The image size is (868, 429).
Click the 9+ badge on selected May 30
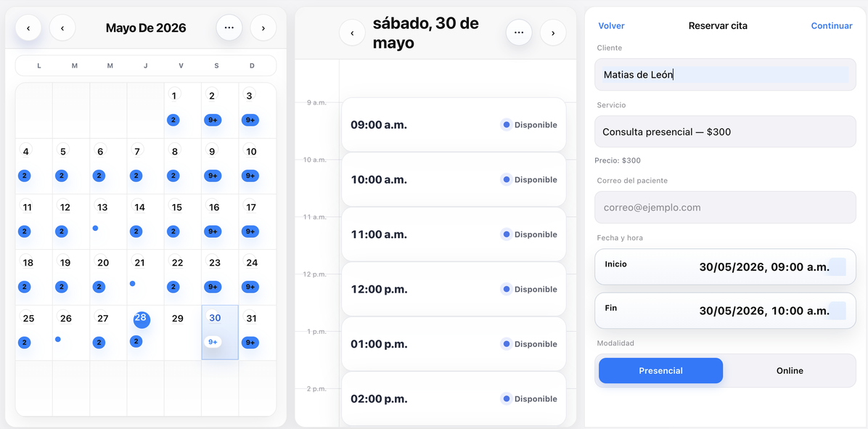point(213,342)
